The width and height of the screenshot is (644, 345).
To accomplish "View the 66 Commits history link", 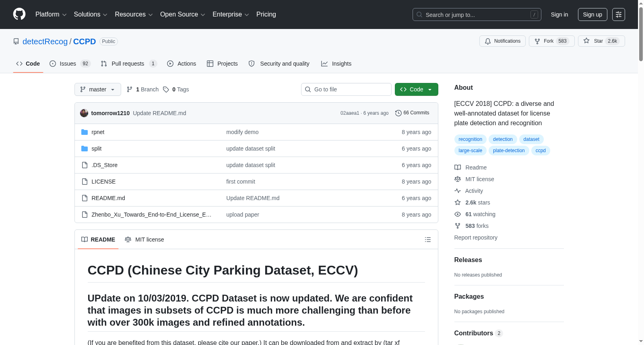I will [412, 113].
